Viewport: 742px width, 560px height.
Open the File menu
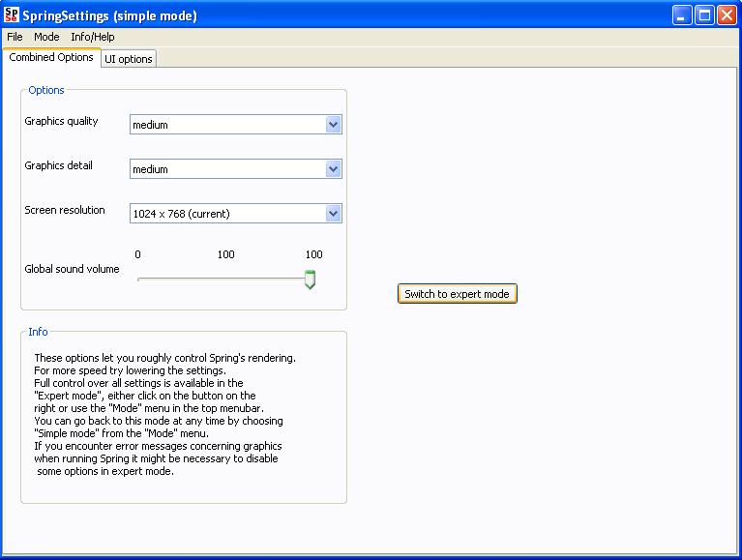[15, 37]
